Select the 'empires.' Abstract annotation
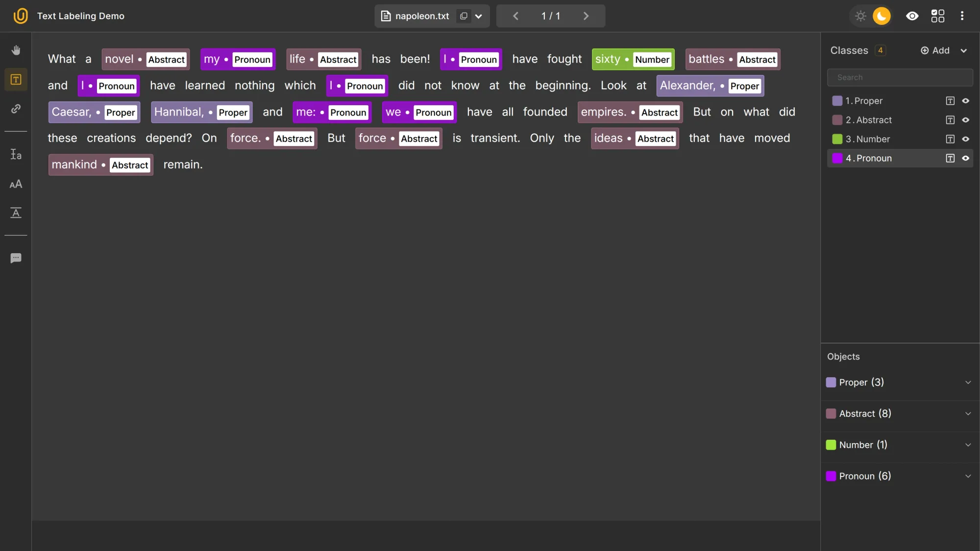This screenshot has width=980, height=551. point(630,112)
